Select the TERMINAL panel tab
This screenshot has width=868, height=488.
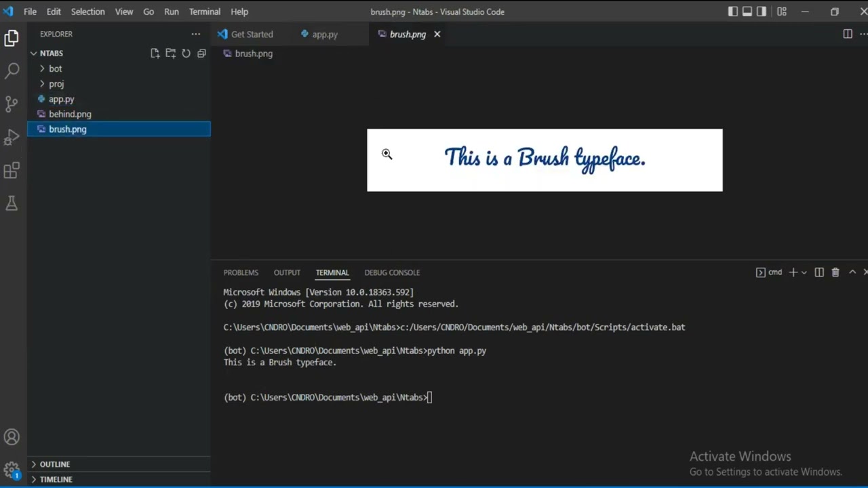tap(332, 272)
